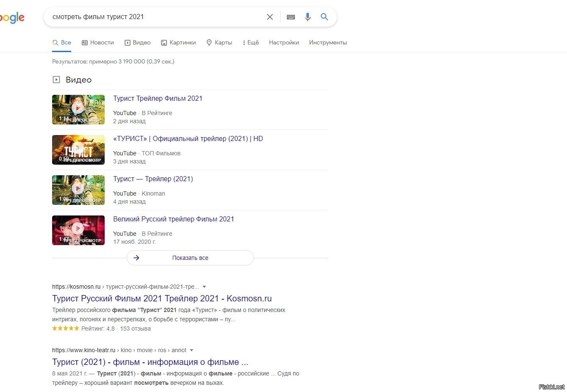
Task: Click the Показать все button
Action: click(x=190, y=258)
